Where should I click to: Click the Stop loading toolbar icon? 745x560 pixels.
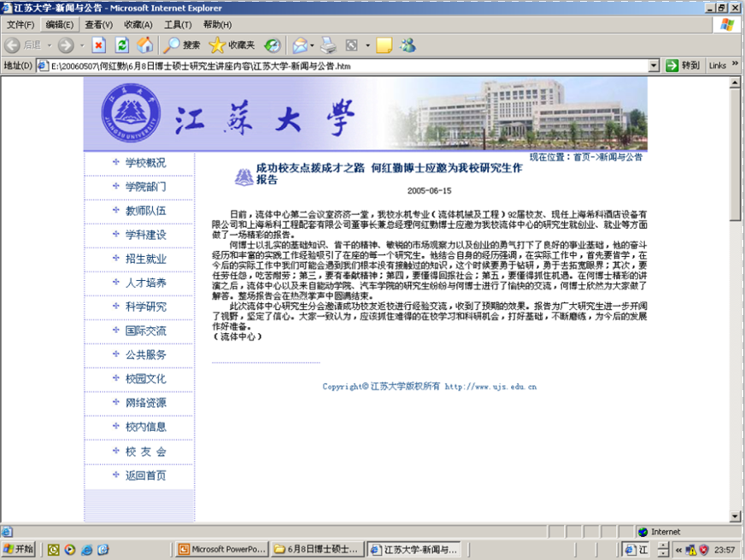[x=99, y=44]
